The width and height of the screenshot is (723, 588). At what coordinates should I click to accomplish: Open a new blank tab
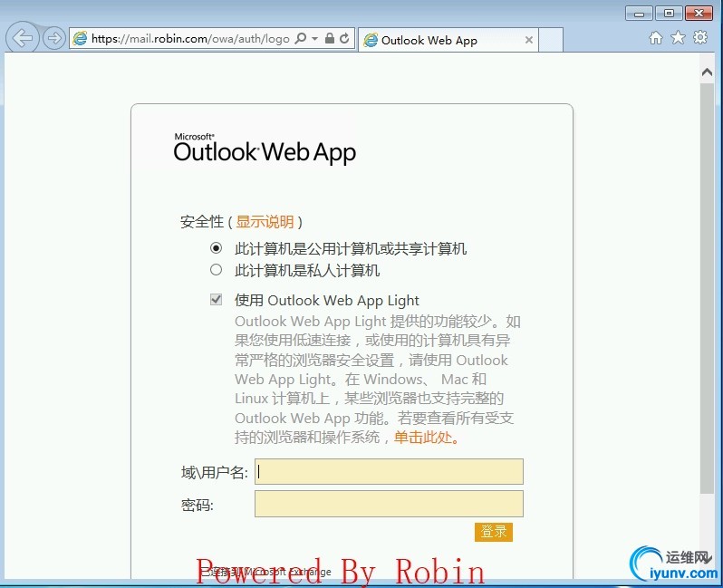tap(551, 40)
